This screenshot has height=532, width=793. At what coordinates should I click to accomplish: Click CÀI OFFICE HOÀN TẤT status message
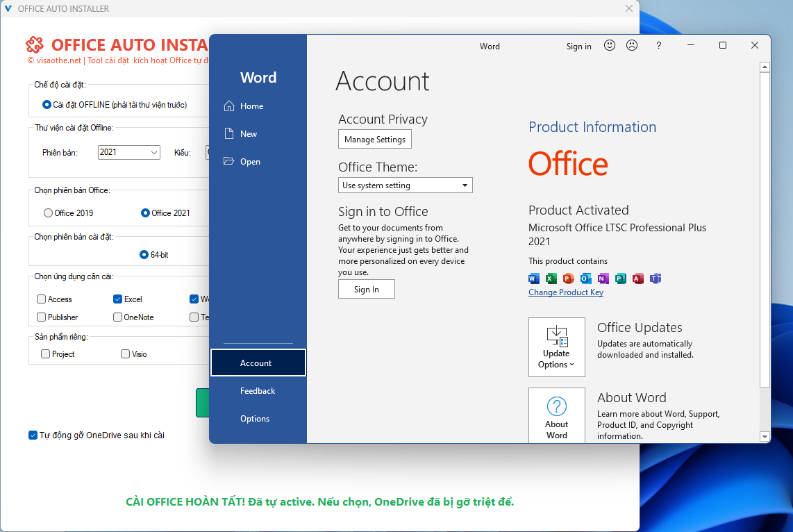319,501
